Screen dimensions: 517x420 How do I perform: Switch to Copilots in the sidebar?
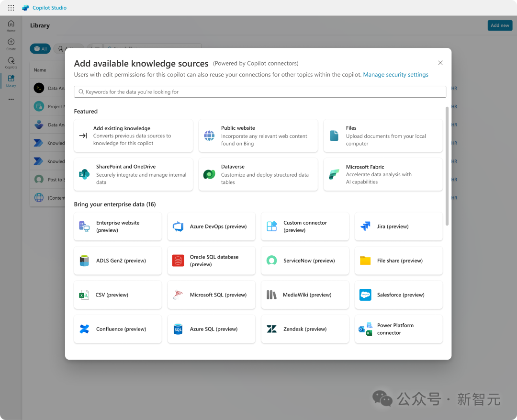click(11, 63)
